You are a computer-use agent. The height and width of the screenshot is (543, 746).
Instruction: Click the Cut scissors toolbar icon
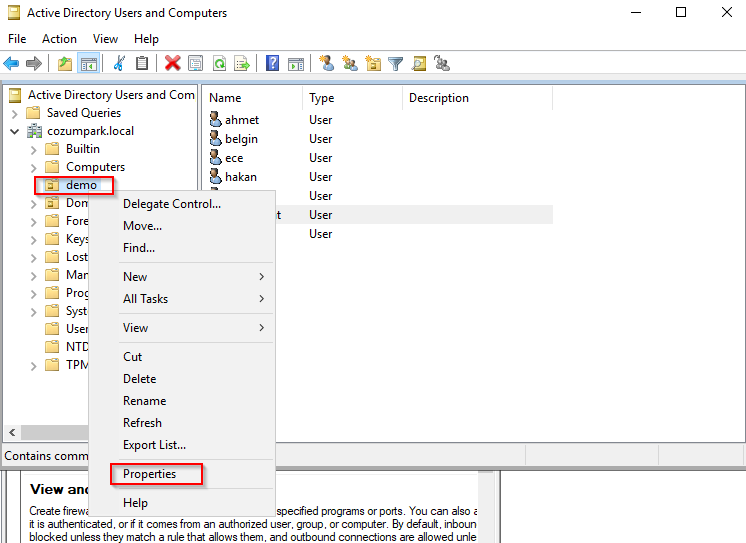pyautogui.click(x=119, y=63)
